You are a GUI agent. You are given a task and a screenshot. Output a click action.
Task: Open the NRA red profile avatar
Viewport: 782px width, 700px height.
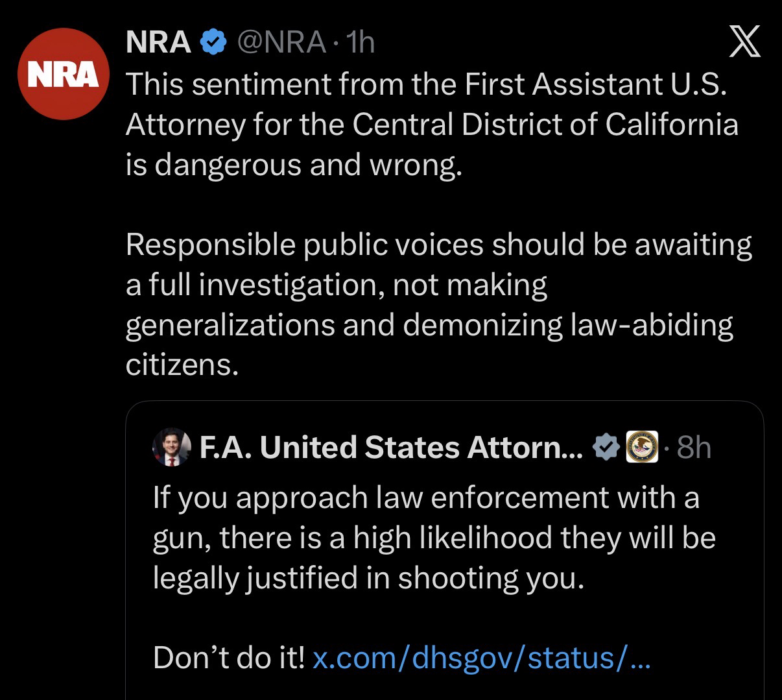pos(63,74)
